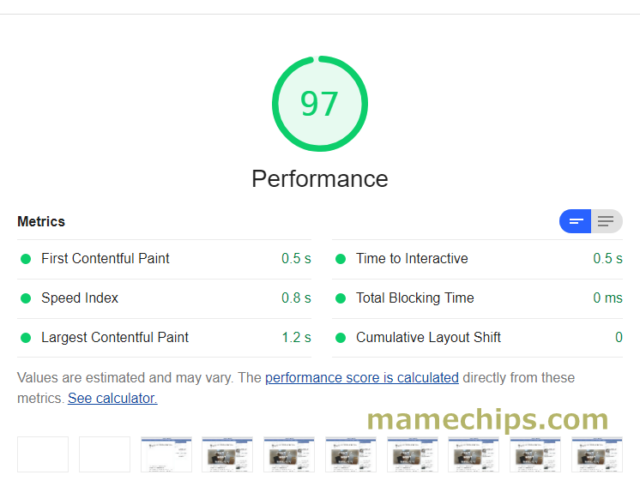Screen dimensions: 640x487
Task: Expand the Cumulative Layout Shift metric row
Action: click(478, 338)
